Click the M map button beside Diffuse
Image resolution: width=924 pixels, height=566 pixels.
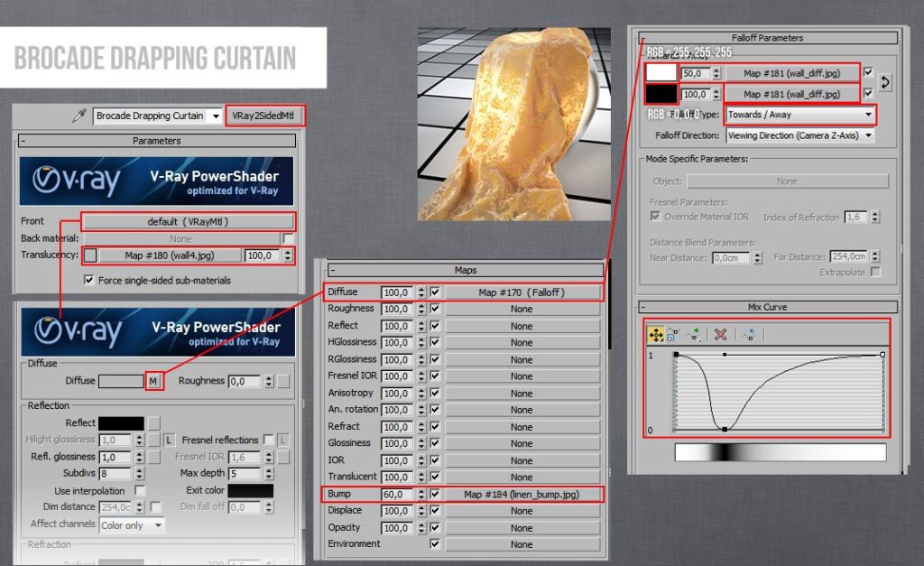153,381
